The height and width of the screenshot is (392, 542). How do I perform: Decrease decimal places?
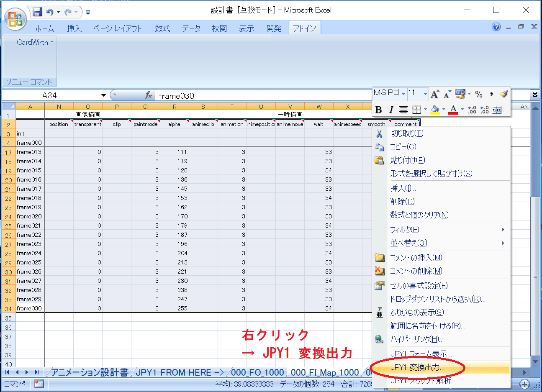click(485, 110)
